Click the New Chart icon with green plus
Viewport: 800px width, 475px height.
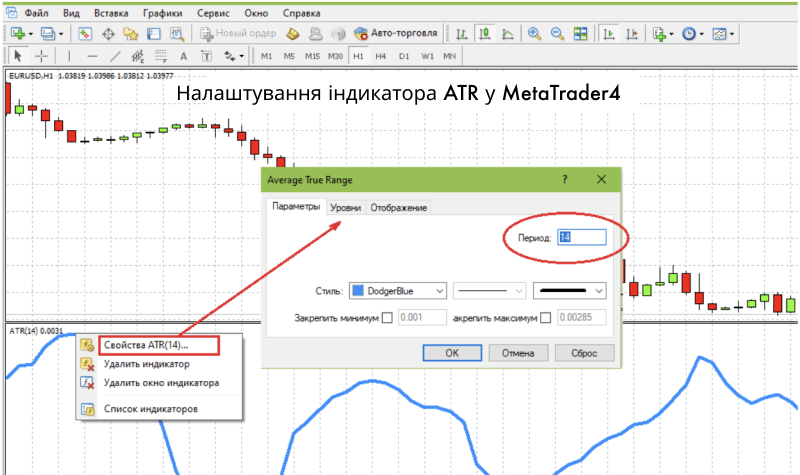17,34
